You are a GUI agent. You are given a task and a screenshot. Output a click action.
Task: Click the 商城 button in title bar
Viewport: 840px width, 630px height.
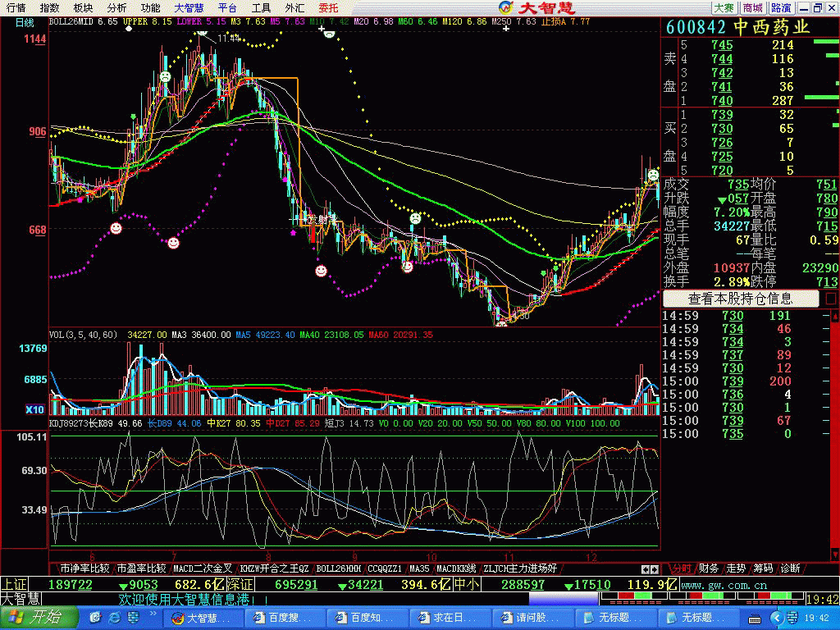753,7
